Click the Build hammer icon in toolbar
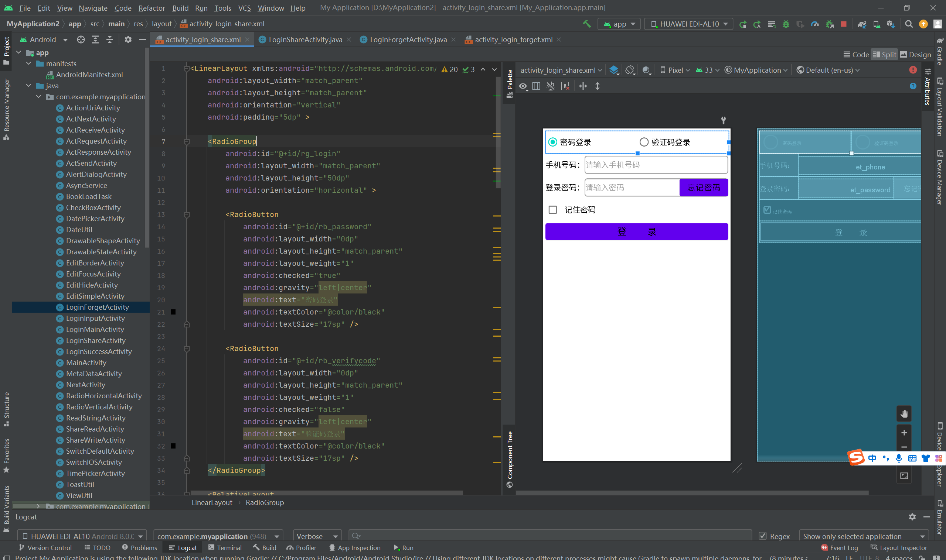Image resolution: width=946 pixels, height=560 pixels. coord(586,24)
